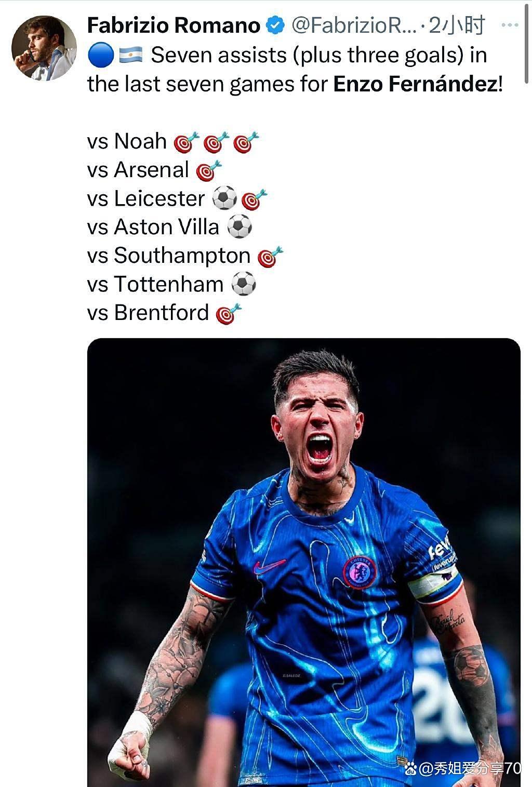Screen dimensions: 532x787
Task: Click the soccer ball emoji beside Leicester
Action: (x=224, y=198)
